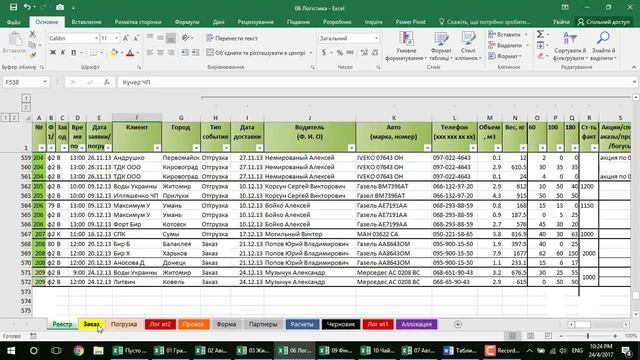
Task: Toggle underline formatting
Action: point(73,53)
